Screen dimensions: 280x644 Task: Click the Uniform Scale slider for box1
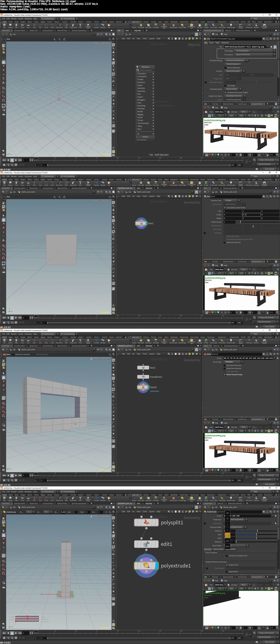coord(258,222)
